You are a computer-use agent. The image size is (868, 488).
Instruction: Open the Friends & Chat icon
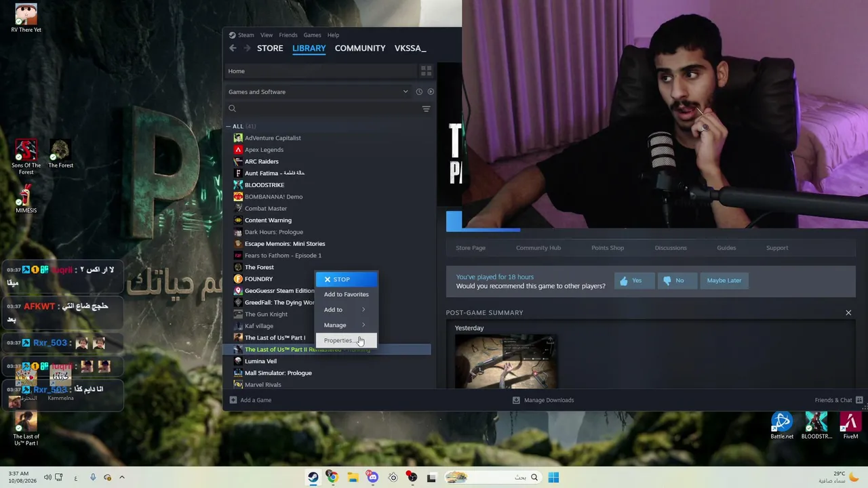click(x=859, y=400)
